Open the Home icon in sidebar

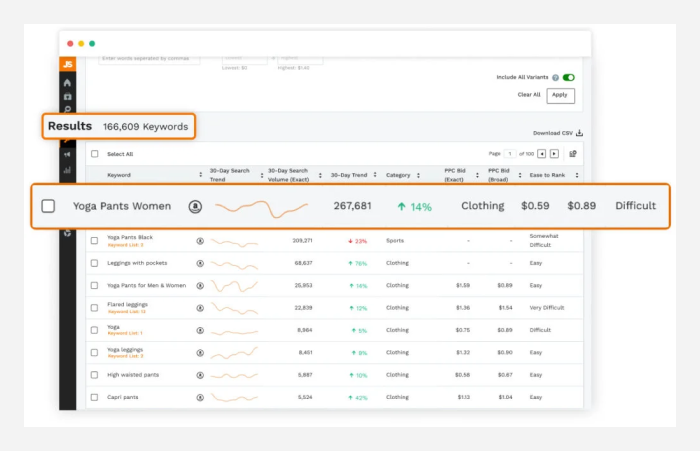tap(67, 83)
